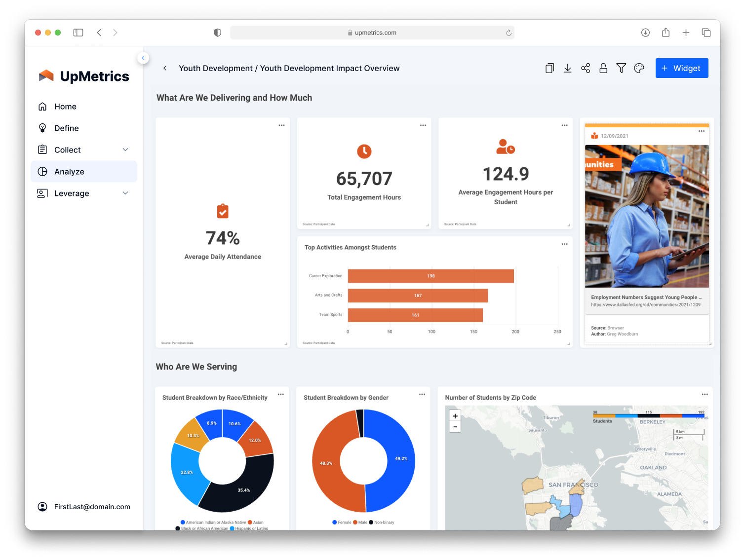This screenshot has height=560, width=745.
Task: Share the Youth Development dashboard
Action: [586, 68]
